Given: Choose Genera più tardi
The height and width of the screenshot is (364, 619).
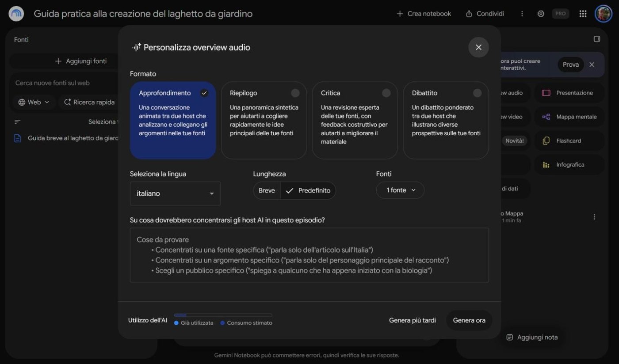Looking at the screenshot, I should 413,320.
